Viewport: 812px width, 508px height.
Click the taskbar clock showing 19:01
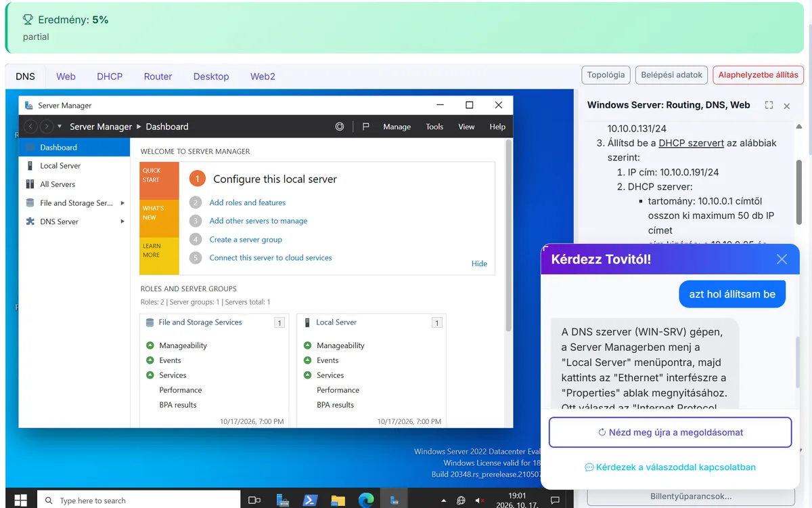coord(517,500)
